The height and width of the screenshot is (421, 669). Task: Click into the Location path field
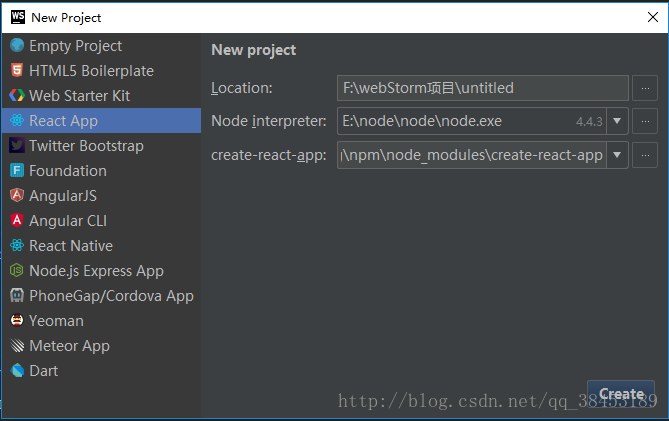point(483,88)
